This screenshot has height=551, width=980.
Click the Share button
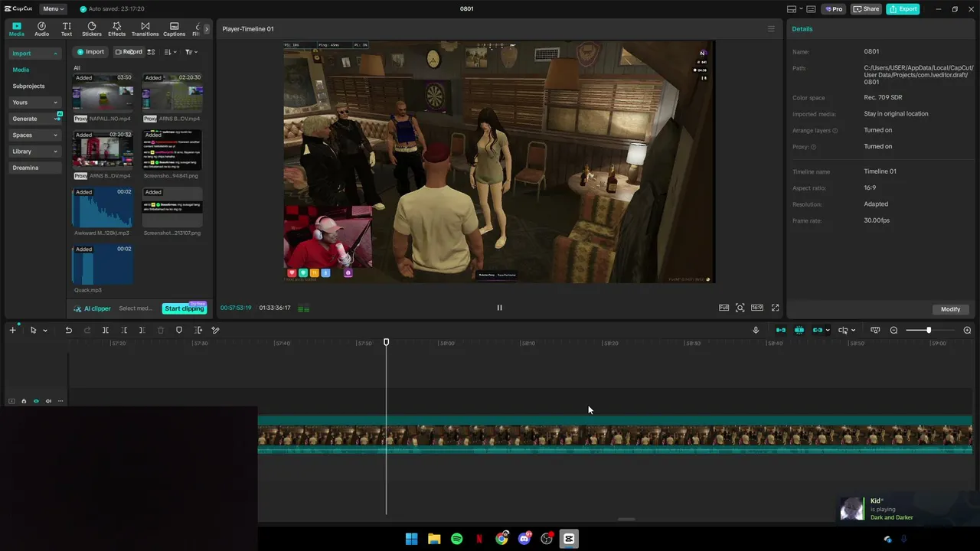point(866,9)
